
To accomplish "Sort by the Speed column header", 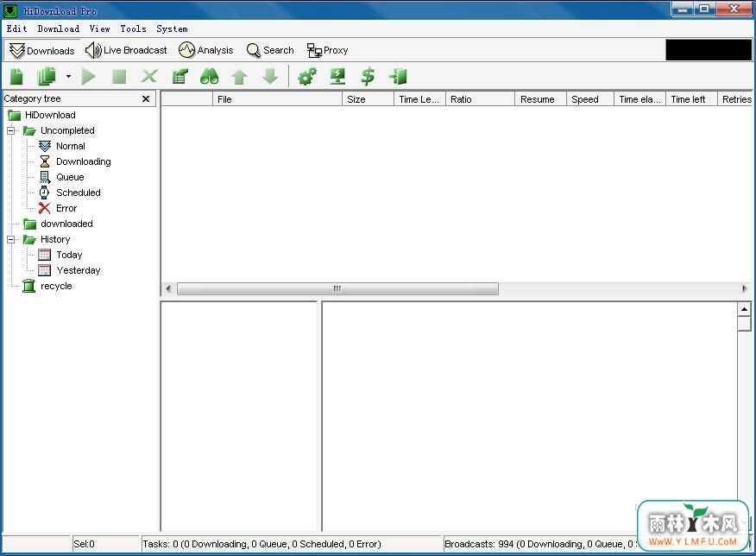I will pyautogui.click(x=589, y=99).
